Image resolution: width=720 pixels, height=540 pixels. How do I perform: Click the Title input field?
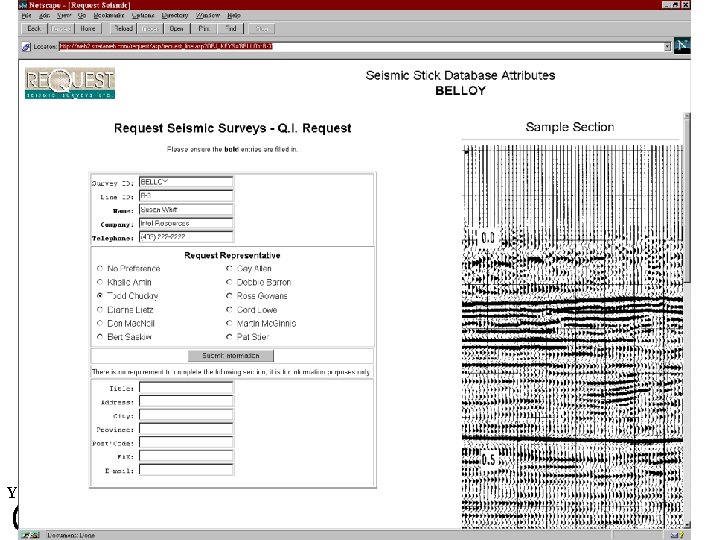(x=186, y=388)
